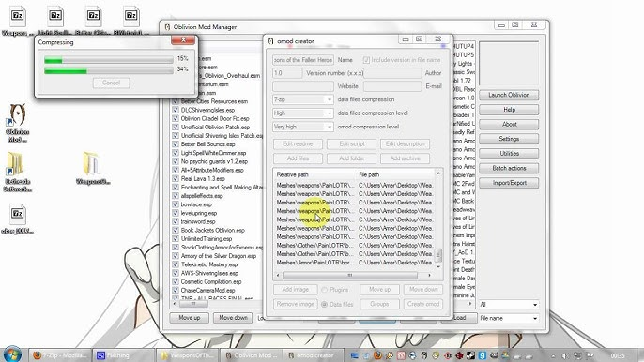644x362 pixels.
Task: Switch to Oblivion Mod... taskbar button
Action: [251, 355]
